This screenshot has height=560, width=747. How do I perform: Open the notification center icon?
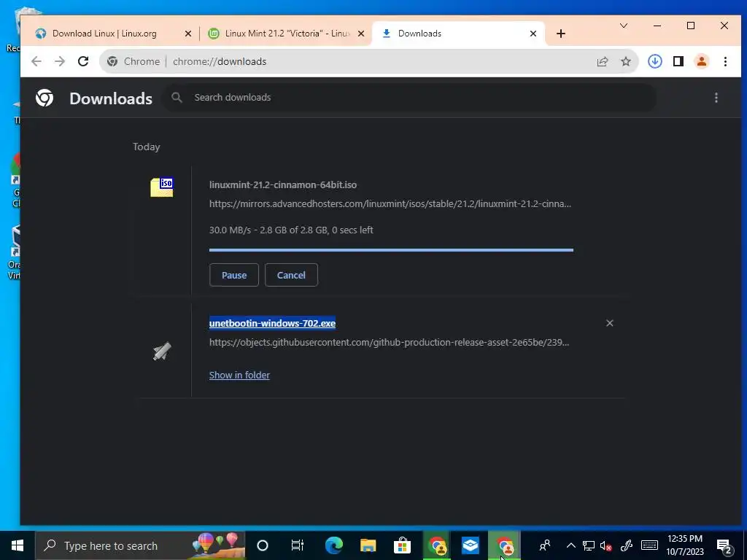(724, 545)
